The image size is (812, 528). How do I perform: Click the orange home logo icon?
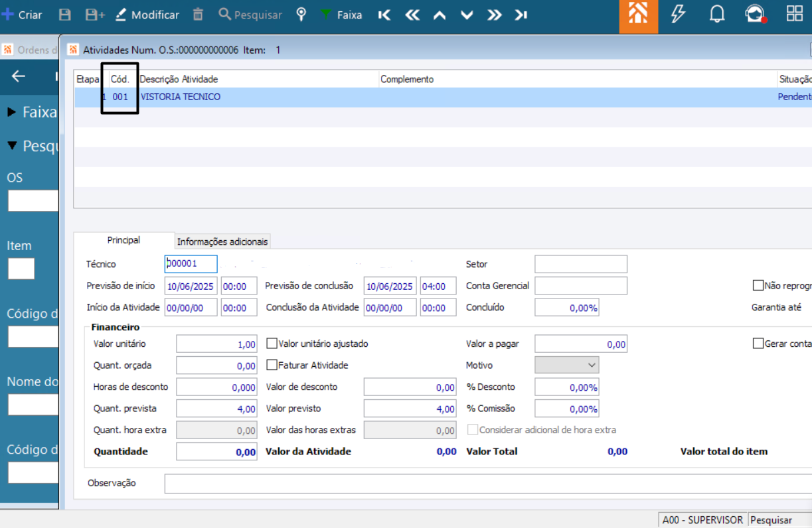coord(638,16)
